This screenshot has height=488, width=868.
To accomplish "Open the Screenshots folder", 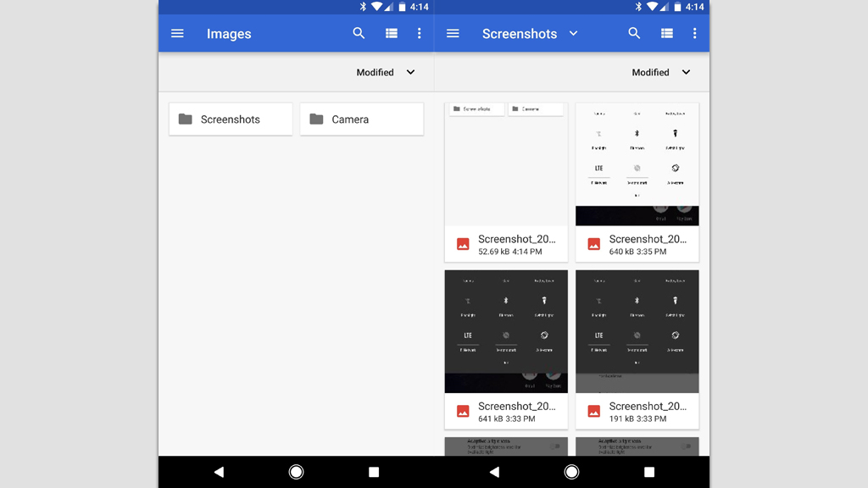I will coord(231,119).
